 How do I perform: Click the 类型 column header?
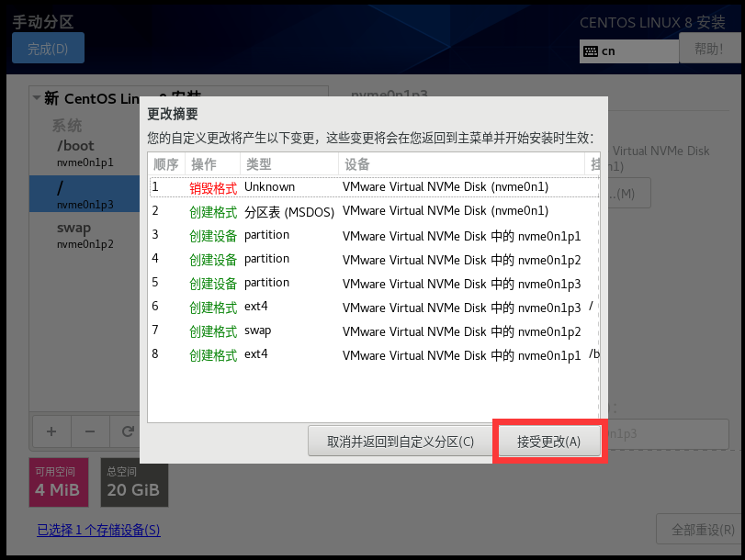288,164
